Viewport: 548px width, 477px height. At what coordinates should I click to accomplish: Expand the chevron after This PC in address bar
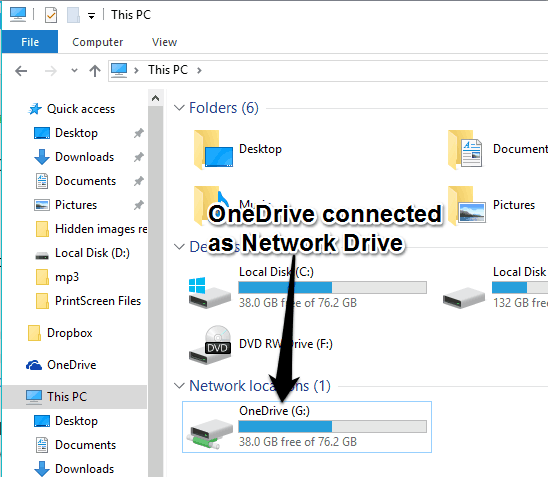(199, 70)
